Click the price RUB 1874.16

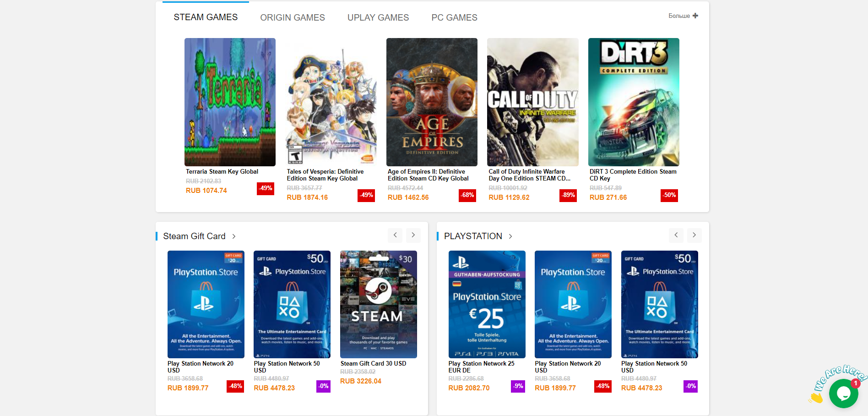pos(307,197)
